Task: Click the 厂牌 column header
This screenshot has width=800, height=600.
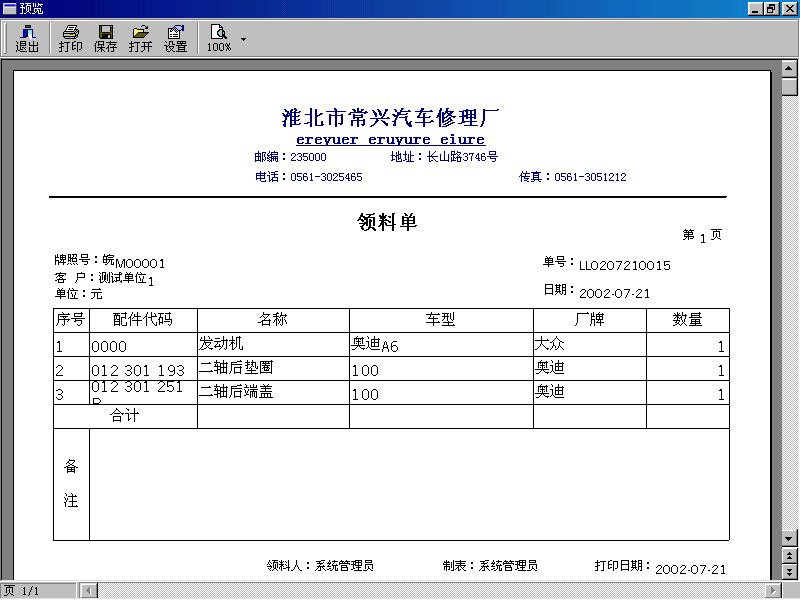Action: pyautogui.click(x=589, y=320)
